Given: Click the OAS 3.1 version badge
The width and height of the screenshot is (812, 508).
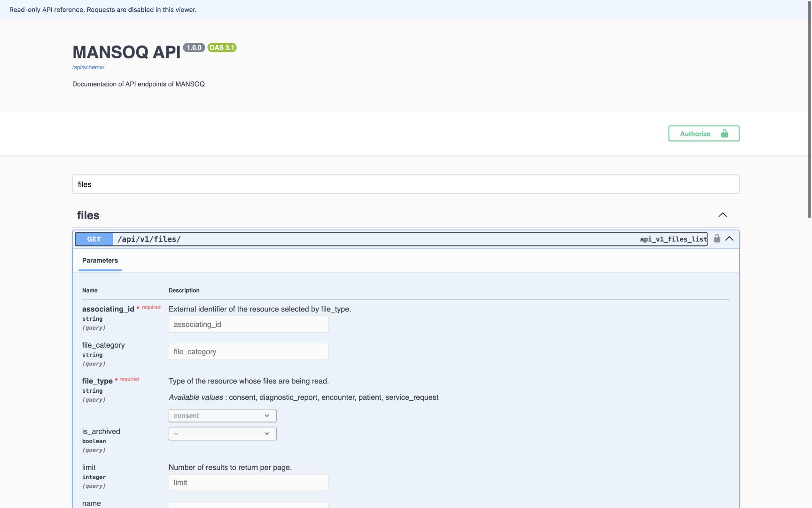Looking at the screenshot, I should pyautogui.click(x=222, y=48).
